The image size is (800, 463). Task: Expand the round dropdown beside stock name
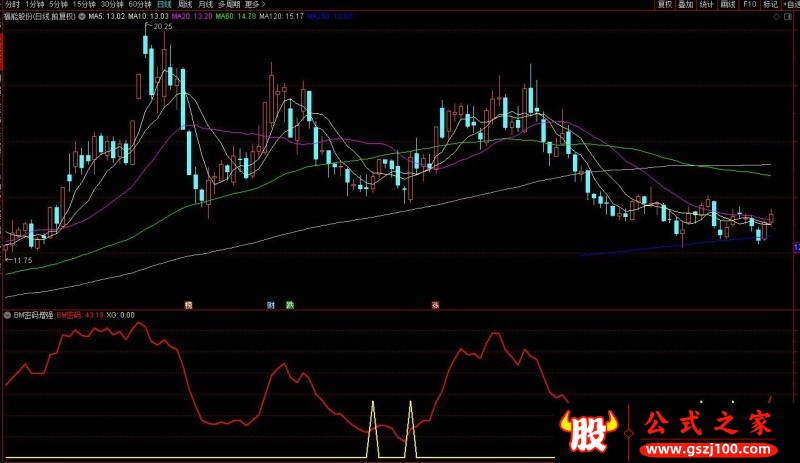(x=82, y=16)
